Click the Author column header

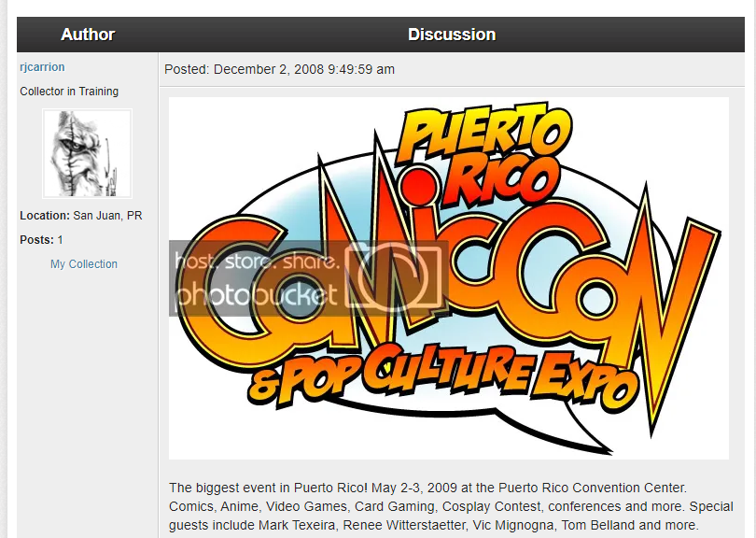coord(88,35)
